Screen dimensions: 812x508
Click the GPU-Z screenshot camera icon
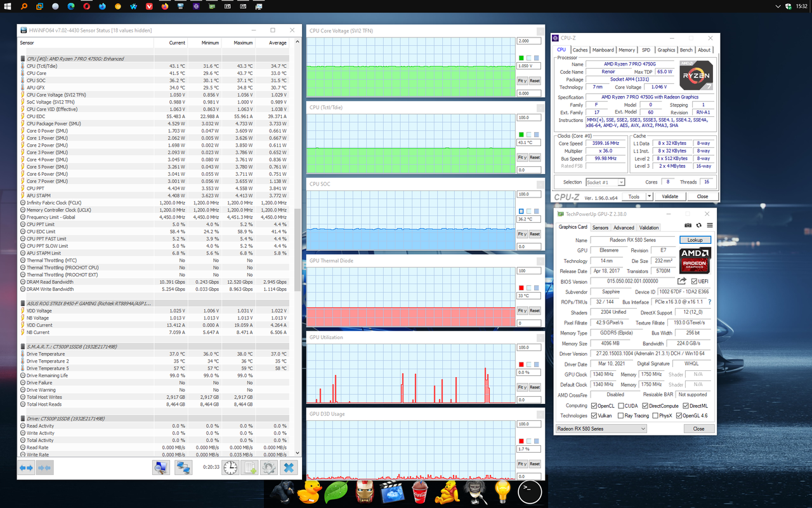(x=688, y=225)
